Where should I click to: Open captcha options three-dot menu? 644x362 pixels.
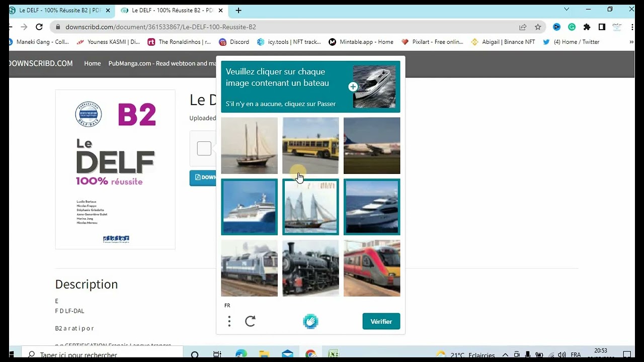pyautogui.click(x=229, y=321)
